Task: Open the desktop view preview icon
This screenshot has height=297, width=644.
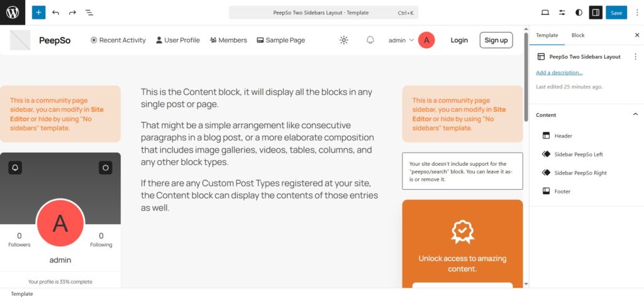Action: (545, 13)
